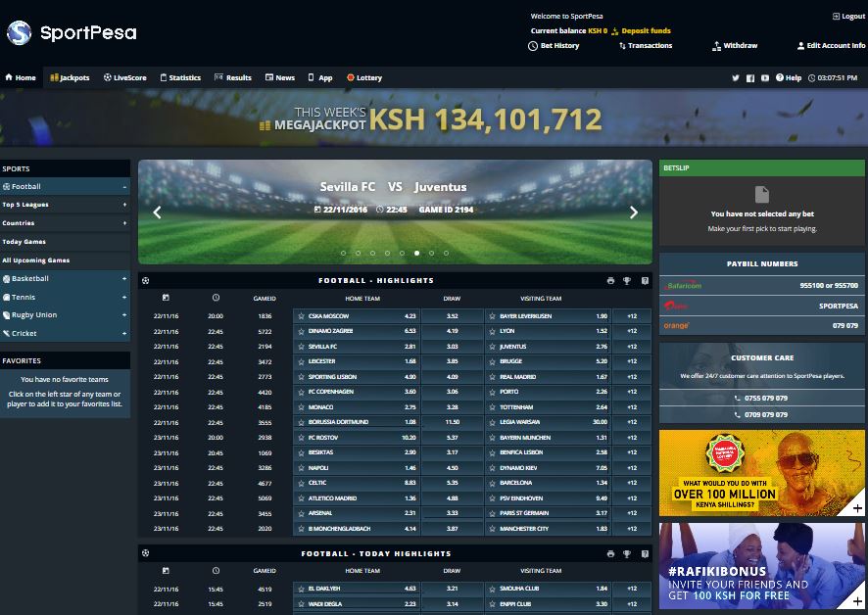The width and height of the screenshot is (868, 615).
Task: Open the Twitter icon in navigation bar
Action: [x=735, y=78]
